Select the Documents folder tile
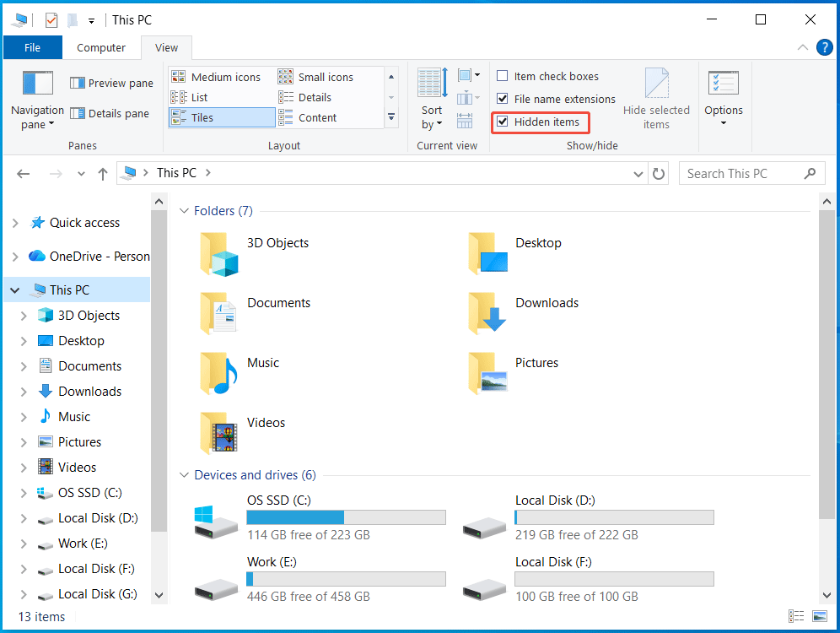The height and width of the screenshot is (633, 840). (x=255, y=314)
